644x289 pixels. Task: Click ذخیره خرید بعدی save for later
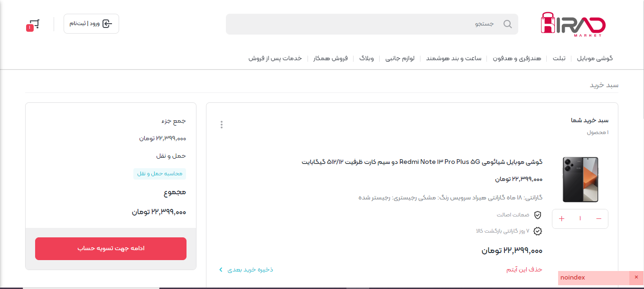click(250, 270)
